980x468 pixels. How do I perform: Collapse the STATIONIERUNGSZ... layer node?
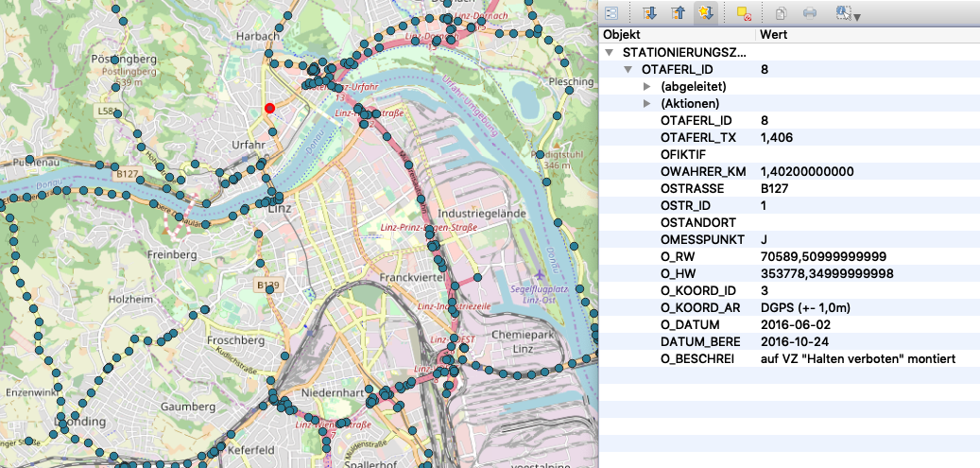[x=611, y=52]
